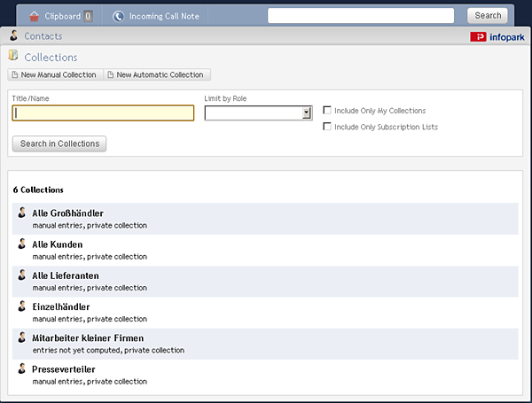Screen dimensions: 532x403
Task: Click the "6 Collections" count text
Action: [x=38, y=190]
